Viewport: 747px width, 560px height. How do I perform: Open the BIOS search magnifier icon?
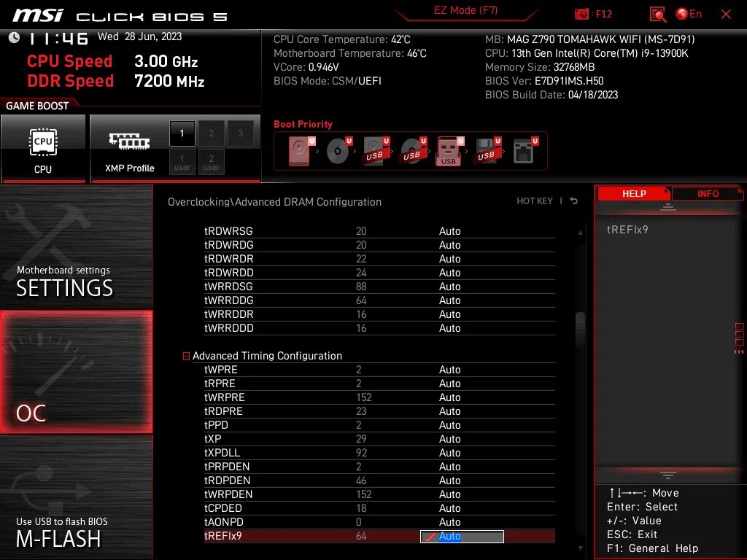click(657, 15)
